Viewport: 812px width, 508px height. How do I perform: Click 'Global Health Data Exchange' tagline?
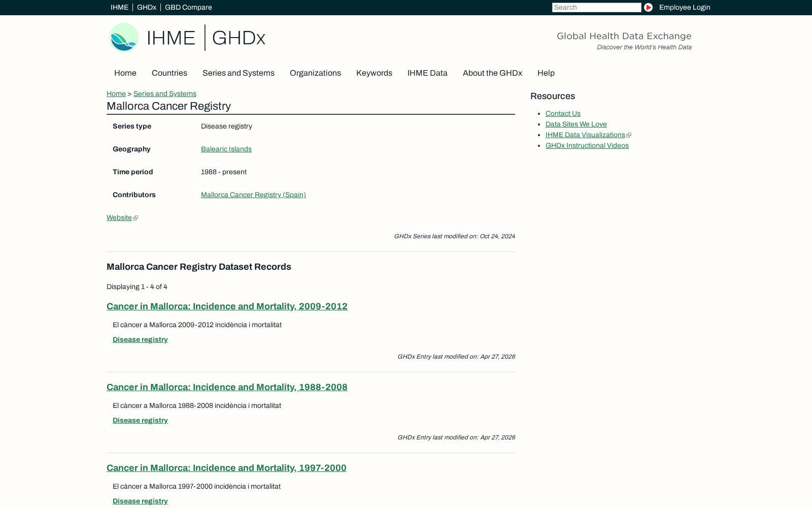tap(624, 36)
